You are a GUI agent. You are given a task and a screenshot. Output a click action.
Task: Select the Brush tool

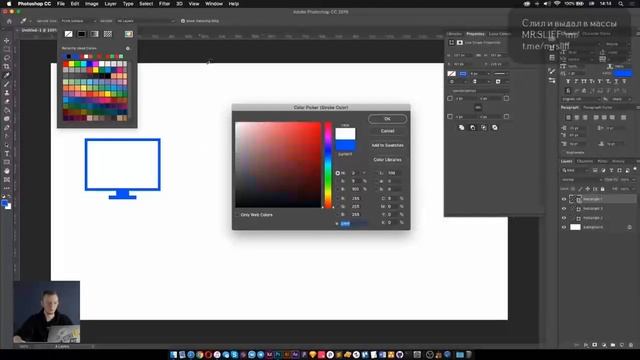[x=7, y=84]
